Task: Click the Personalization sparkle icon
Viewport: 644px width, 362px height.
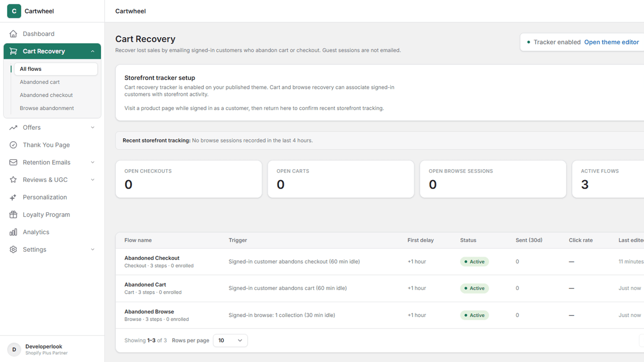Action: pyautogui.click(x=13, y=197)
